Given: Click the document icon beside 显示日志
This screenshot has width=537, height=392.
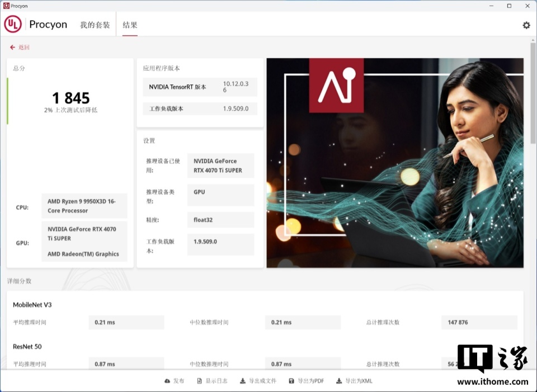Looking at the screenshot, I should click(199, 381).
